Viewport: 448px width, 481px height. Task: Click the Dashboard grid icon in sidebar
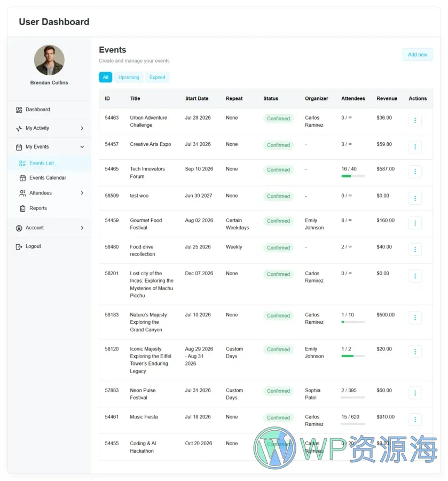point(19,110)
